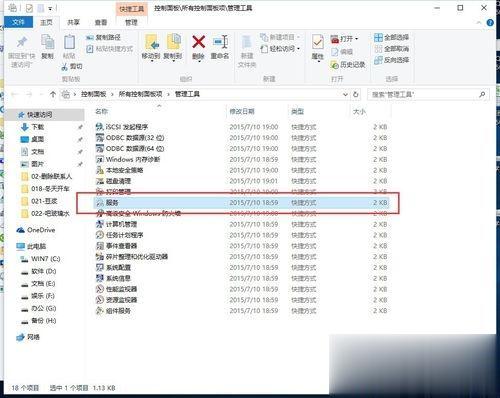
Task: Click the 固定到快速访问 pin icon
Action: click(22, 42)
